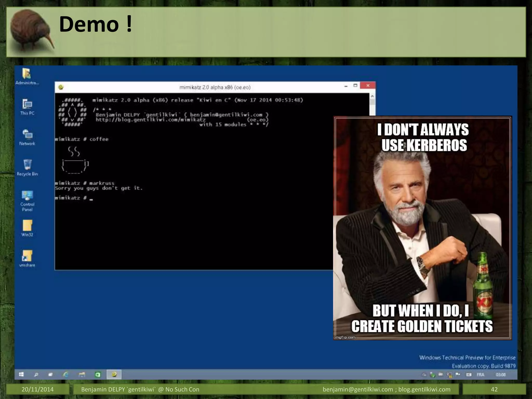Viewport: 532px width, 399px height.
Task: Click the 20/11/2014 date footer
Action: tap(37, 389)
